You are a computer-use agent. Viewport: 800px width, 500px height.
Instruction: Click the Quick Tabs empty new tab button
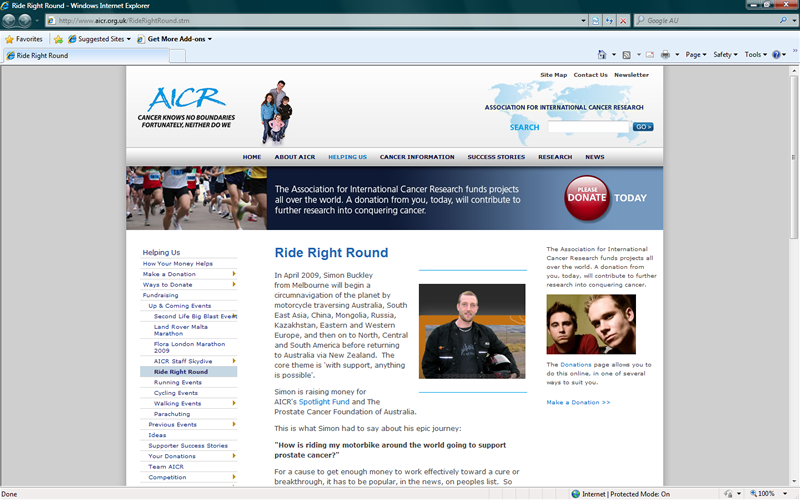[x=177, y=56]
